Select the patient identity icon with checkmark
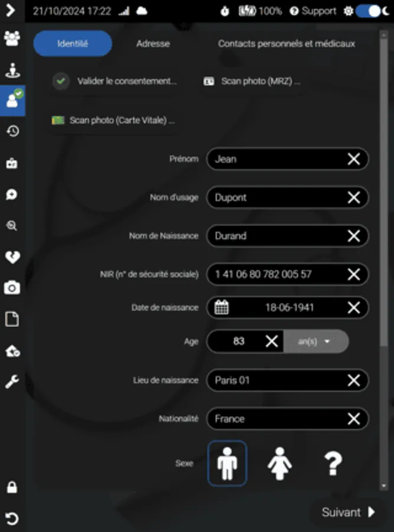This screenshot has height=532, width=394. click(12, 100)
